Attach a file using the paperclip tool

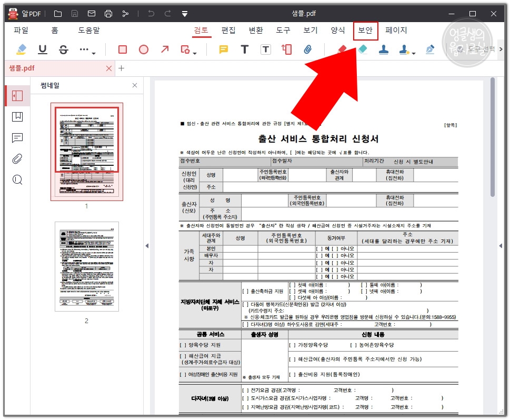coord(308,49)
